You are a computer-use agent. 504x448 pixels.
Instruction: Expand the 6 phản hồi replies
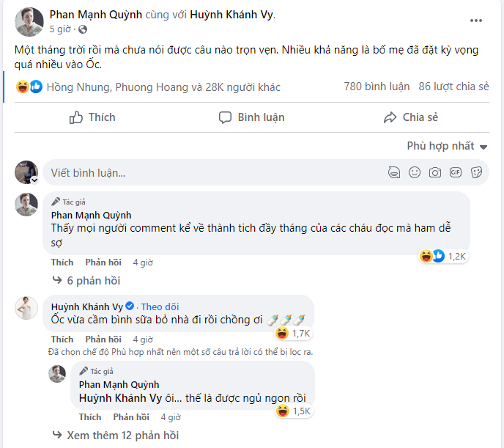86,280
